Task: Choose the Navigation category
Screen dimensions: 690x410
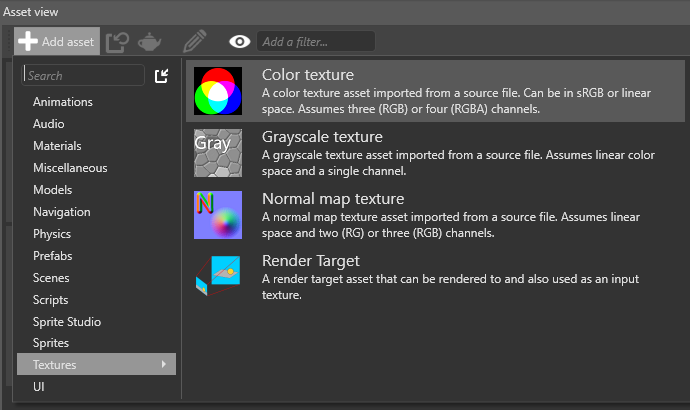Action: (61, 212)
